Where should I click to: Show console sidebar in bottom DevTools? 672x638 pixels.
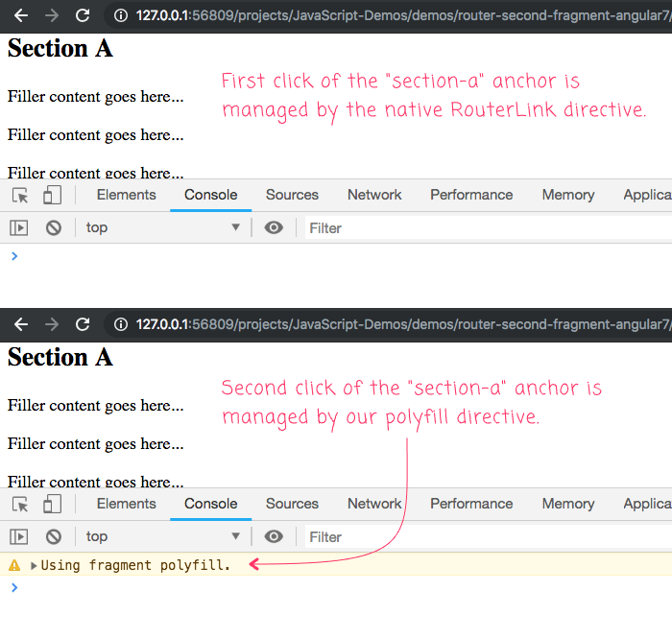tap(19, 536)
